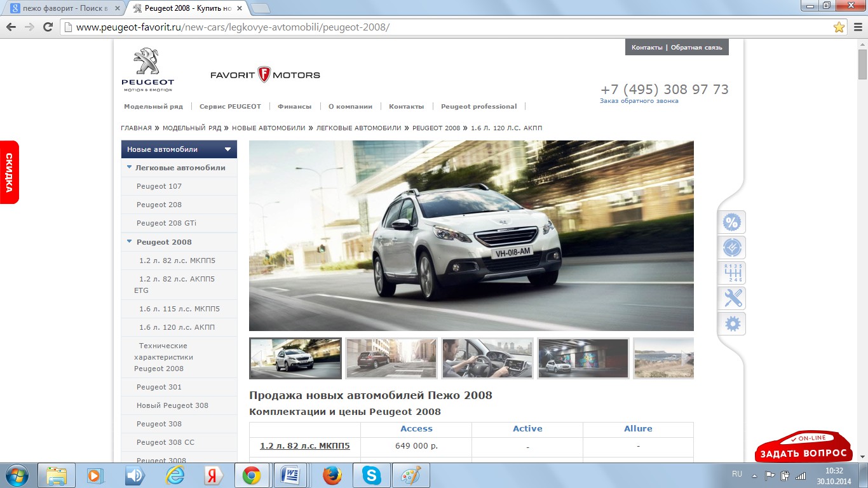Switch to Google Chrome on the taskbar
The image size is (868, 488).
tap(252, 475)
